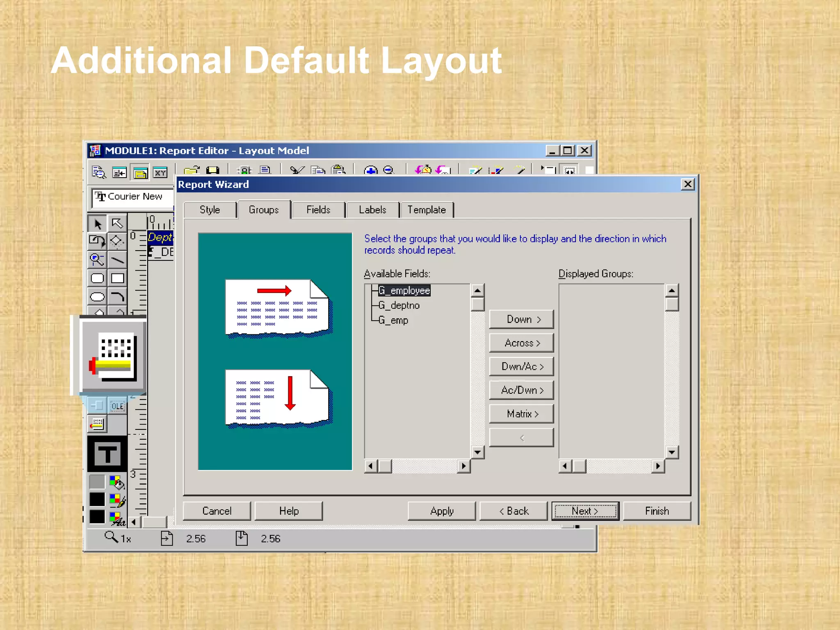840x630 pixels.
Task: Click the Help button
Action: (289, 511)
